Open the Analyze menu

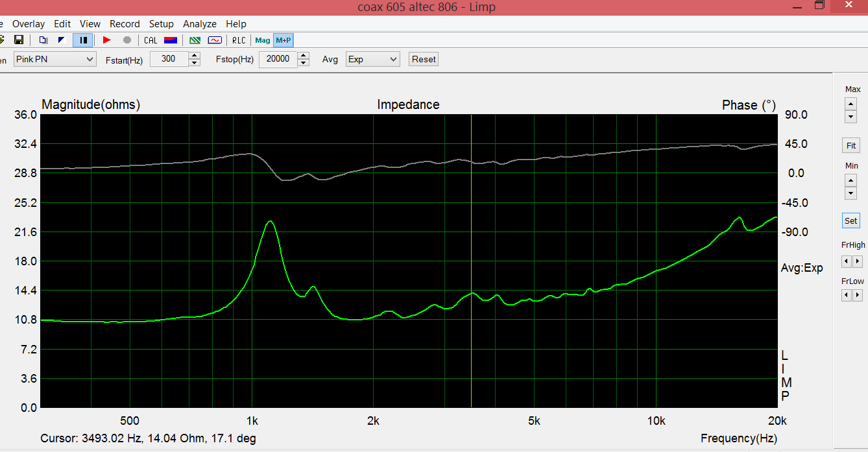point(200,24)
